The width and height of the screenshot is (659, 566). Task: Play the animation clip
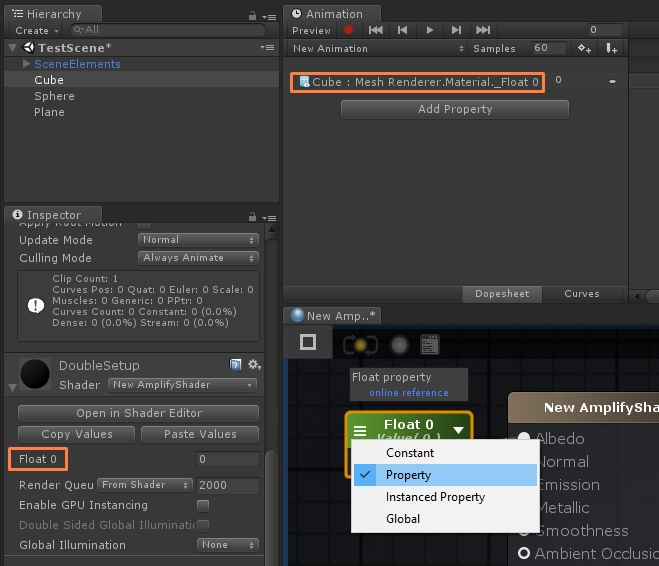pyautogui.click(x=429, y=30)
